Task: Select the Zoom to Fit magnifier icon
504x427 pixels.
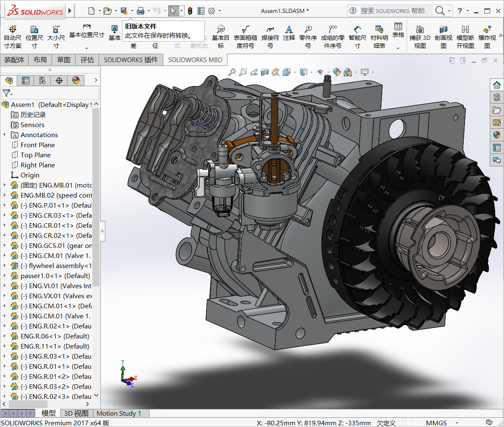Action: pyautogui.click(x=232, y=72)
